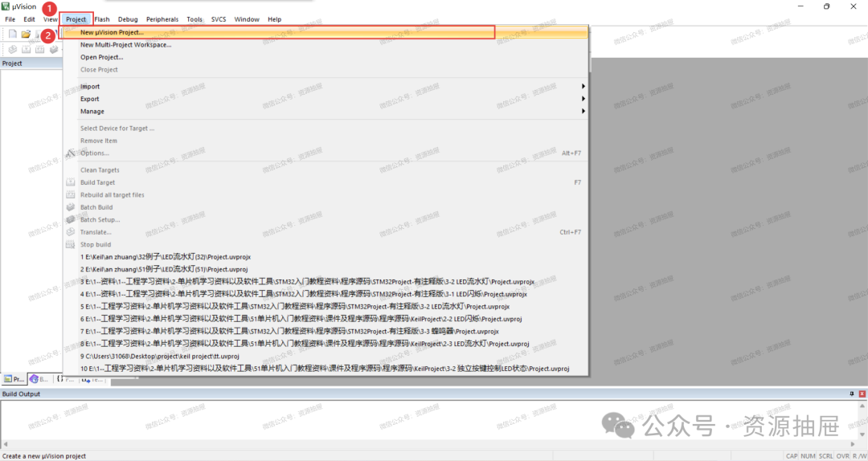Open the SVCS menu

coord(219,19)
